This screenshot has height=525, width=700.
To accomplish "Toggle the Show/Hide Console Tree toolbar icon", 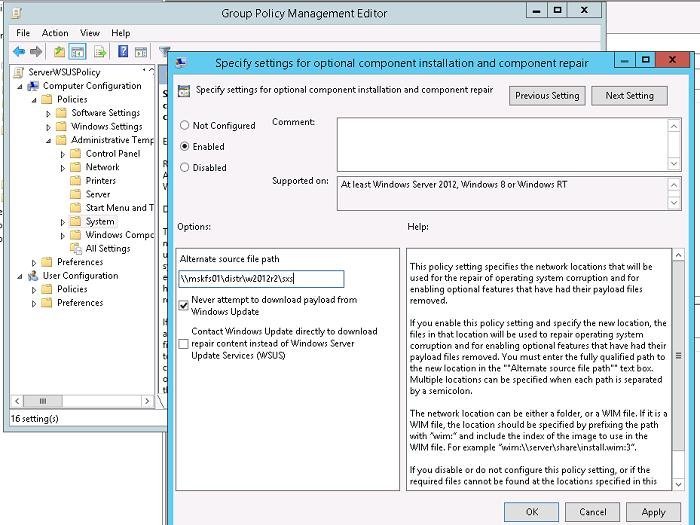I will (x=77, y=52).
